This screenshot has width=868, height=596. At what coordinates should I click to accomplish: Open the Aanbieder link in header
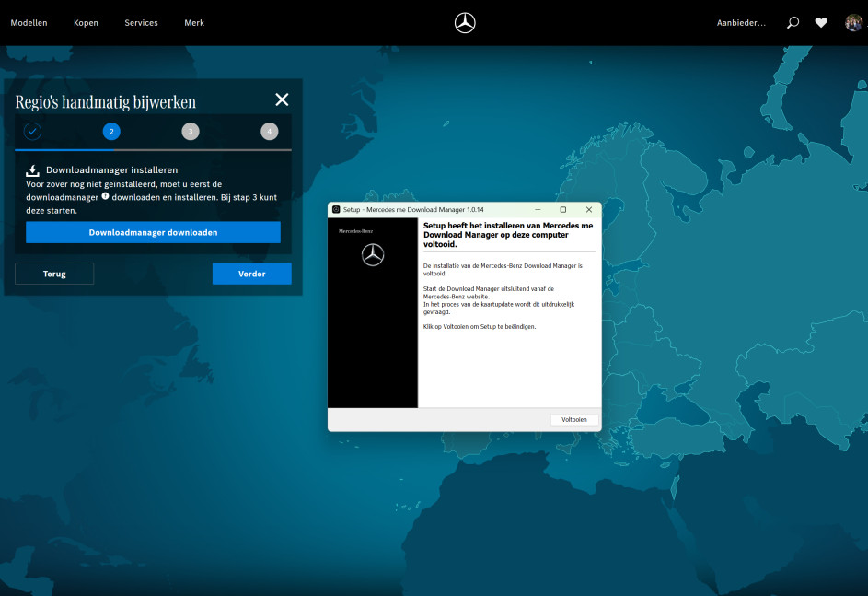[x=741, y=23]
